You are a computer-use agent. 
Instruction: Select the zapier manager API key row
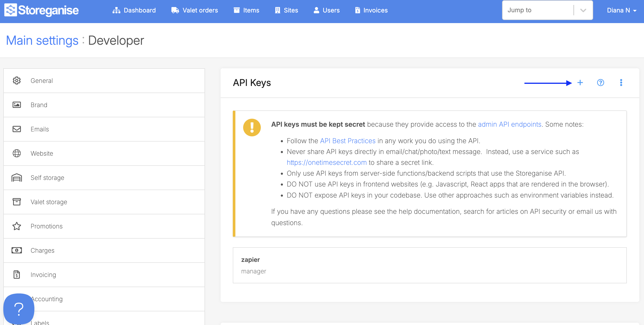(x=429, y=265)
